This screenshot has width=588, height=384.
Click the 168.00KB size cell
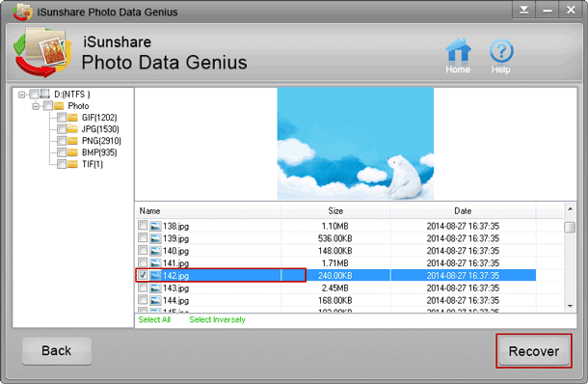pos(335,300)
